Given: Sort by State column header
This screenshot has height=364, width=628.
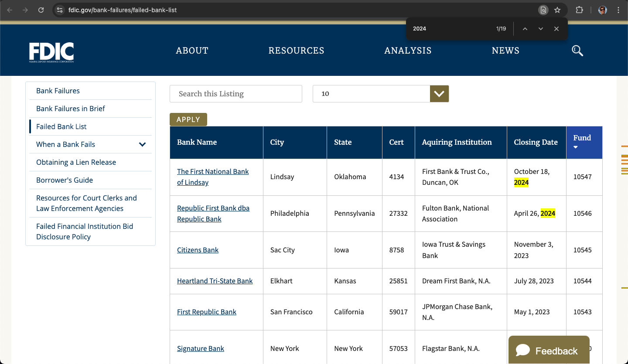Looking at the screenshot, I should 343,142.
